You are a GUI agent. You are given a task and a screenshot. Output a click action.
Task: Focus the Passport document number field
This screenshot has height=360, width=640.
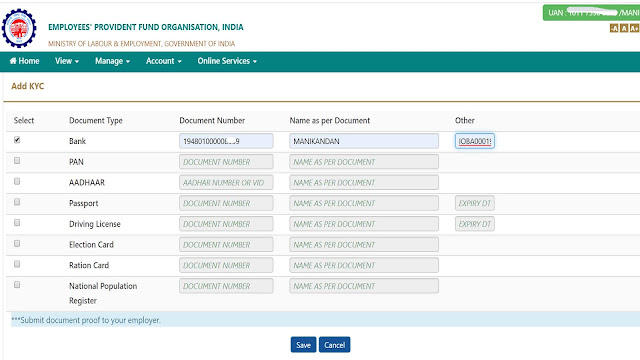pyautogui.click(x=226, y=203)
